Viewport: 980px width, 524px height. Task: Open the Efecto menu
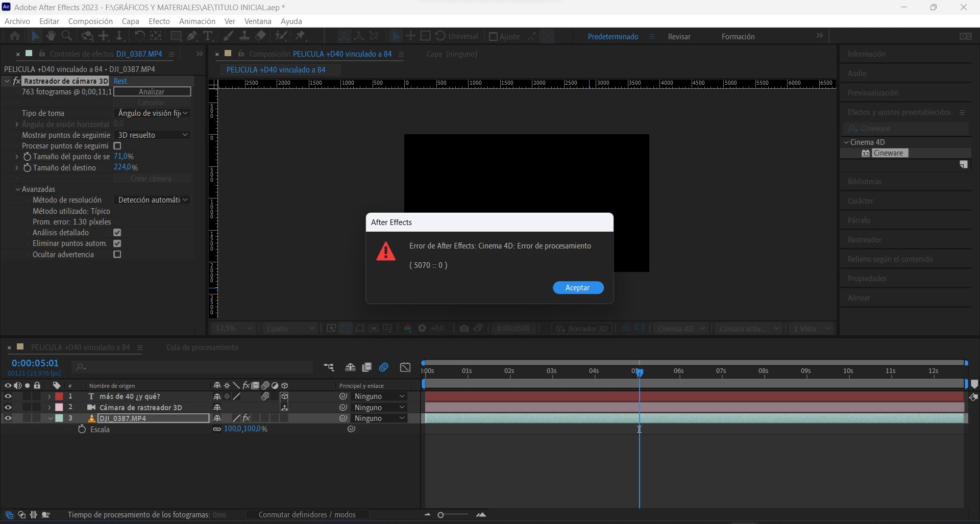tap(159, 21)
